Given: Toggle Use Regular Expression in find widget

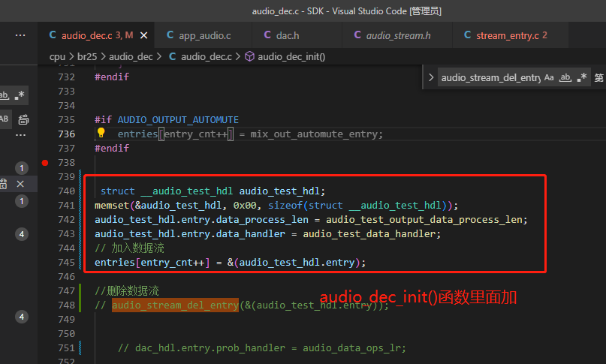Looking at the screenshot, I should tap(582, 77).
